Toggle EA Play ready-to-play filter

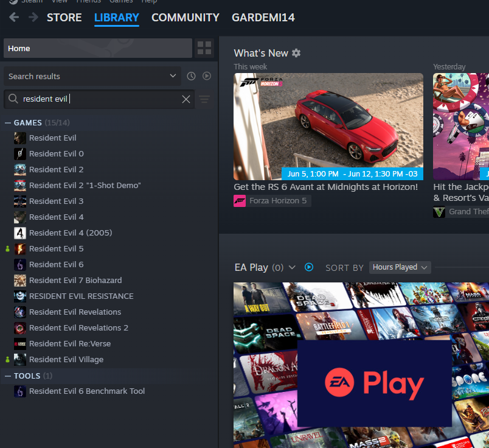309,267
